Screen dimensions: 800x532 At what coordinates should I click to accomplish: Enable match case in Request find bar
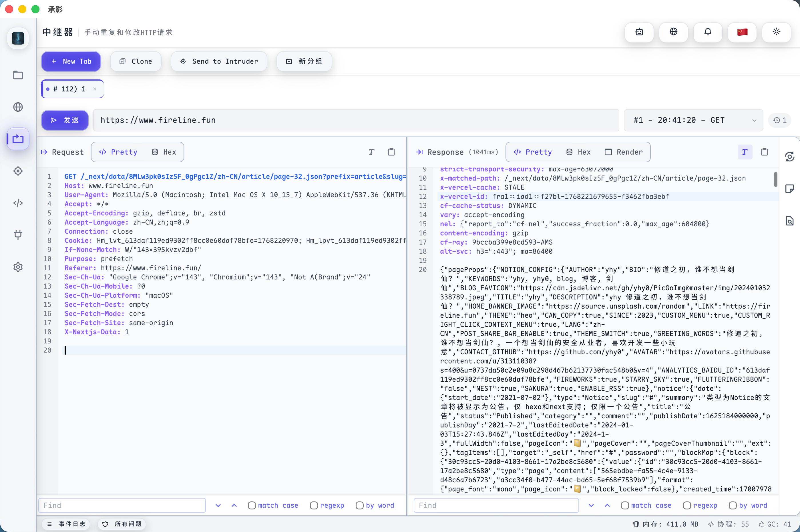[x=252, y=505]
